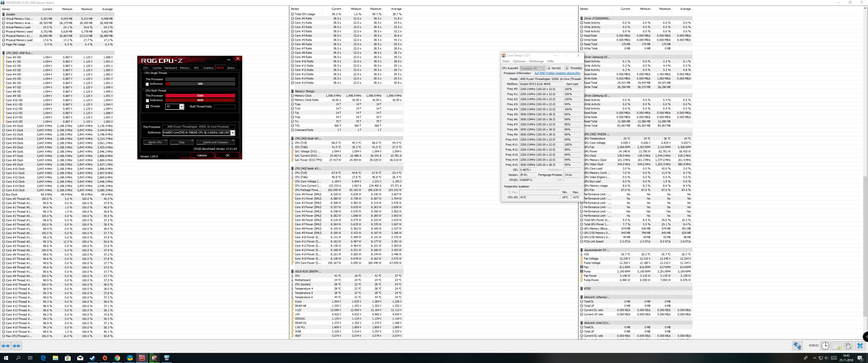Viewport: 868px width, 363px height.
Task: Close sensors with the blue X icon
Action: (860, 346)
